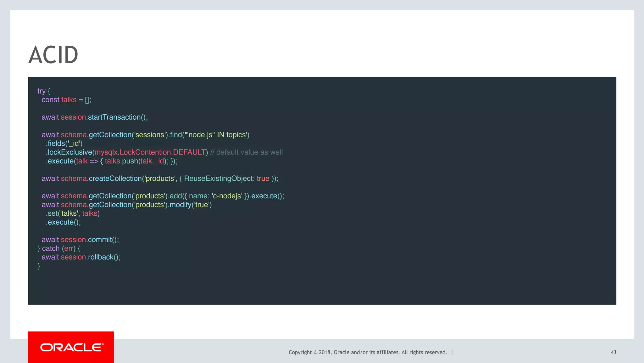
Task: Click the session.commit() line
Action: (80, 240)
